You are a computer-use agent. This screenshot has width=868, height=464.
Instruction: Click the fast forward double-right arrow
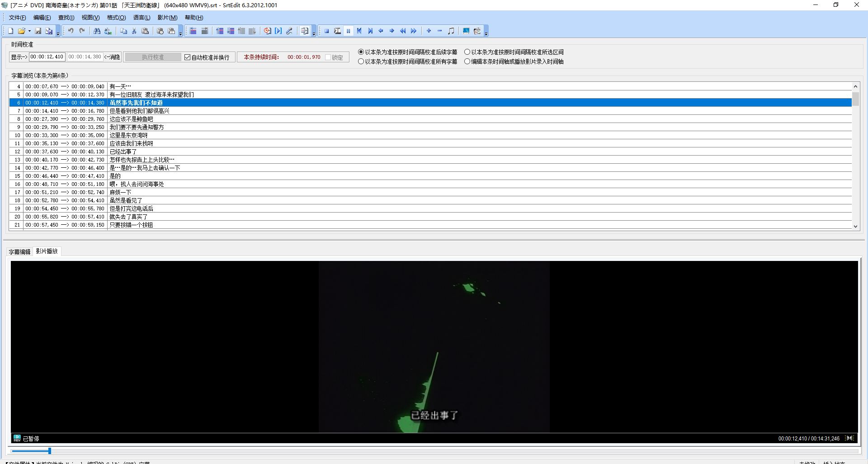414,31
